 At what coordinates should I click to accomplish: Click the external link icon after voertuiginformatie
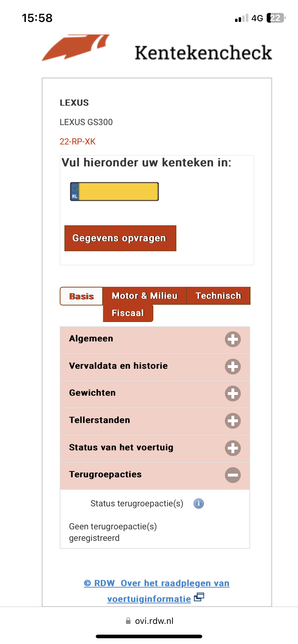[199, 597]
